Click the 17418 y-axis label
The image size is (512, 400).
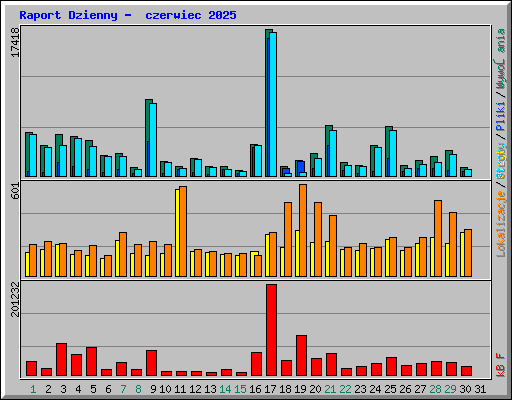(15, 42)
